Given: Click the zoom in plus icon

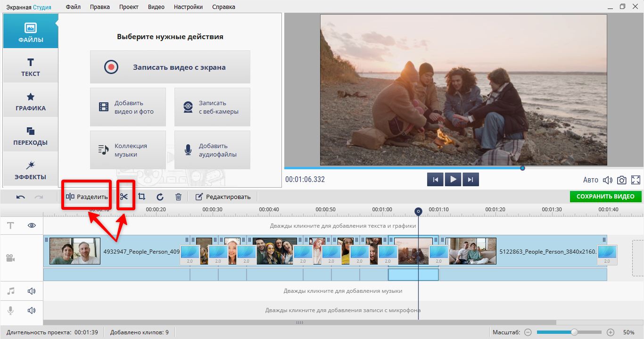Looking at the screenshot, I should 611,332.
